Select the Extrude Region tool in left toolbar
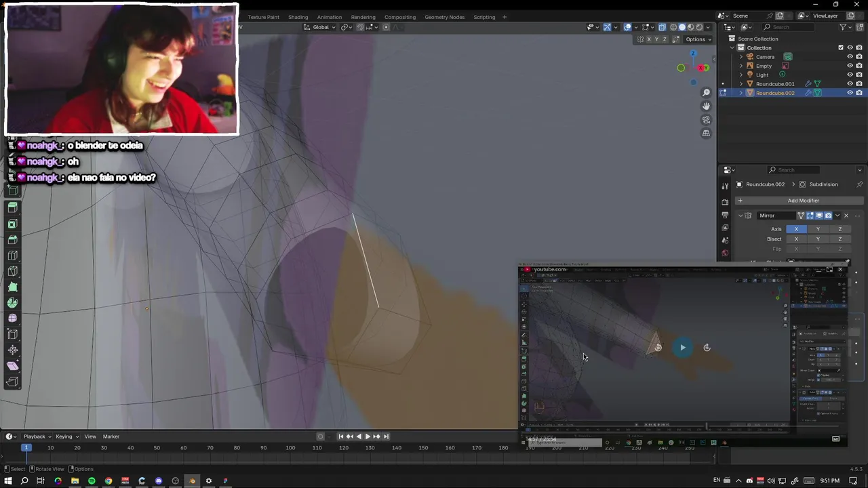Viewport: 868px width, 488px height. pyautogui.click(x=12, y=208)
